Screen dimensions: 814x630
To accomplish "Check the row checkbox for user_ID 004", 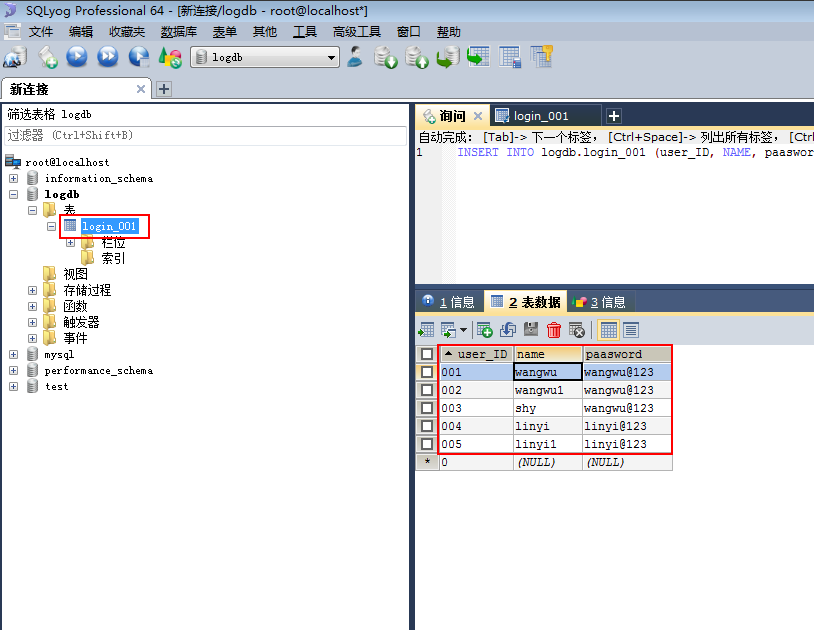I will coord(427,426).
